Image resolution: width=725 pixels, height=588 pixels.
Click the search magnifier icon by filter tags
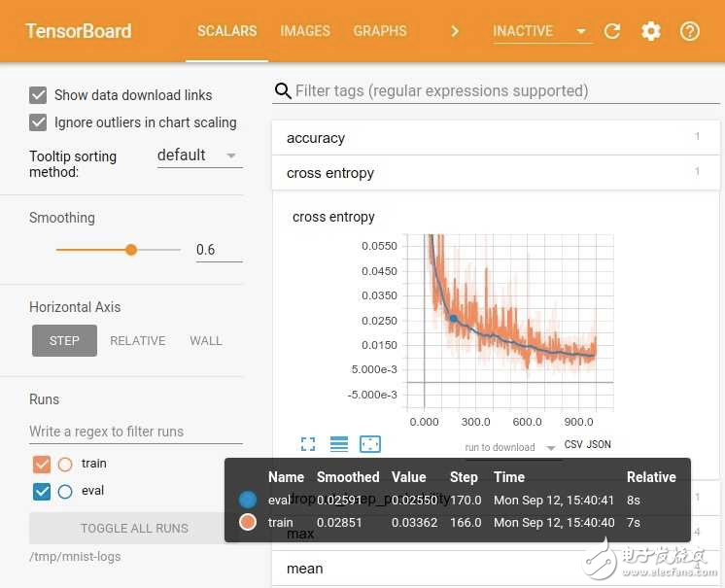pos(283,90)
